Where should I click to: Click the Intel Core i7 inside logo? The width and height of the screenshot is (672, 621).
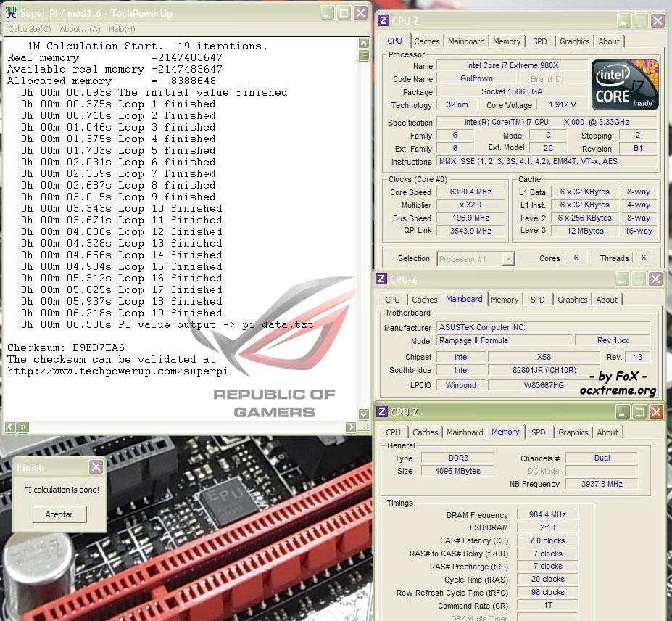point(625,85)
